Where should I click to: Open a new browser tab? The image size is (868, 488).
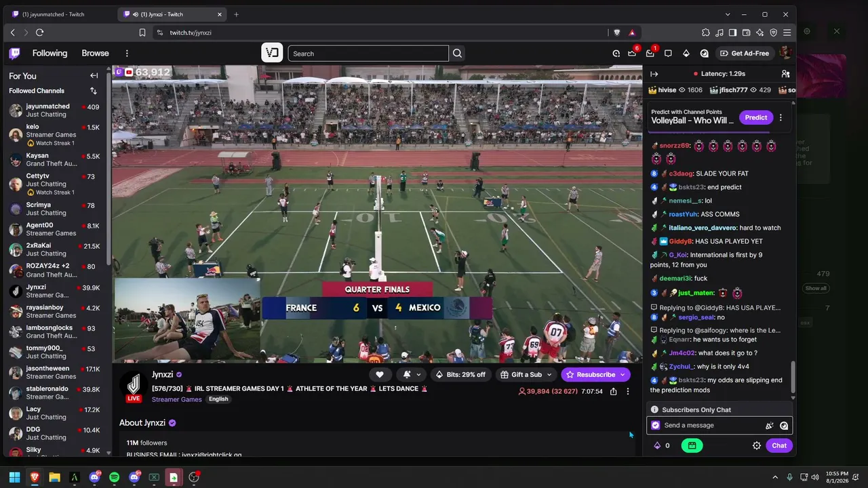(x=236, y=14)
